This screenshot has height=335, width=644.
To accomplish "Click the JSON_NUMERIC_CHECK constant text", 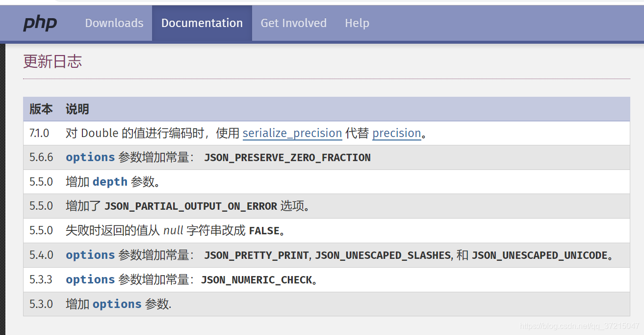I will (x=257, y=280).
